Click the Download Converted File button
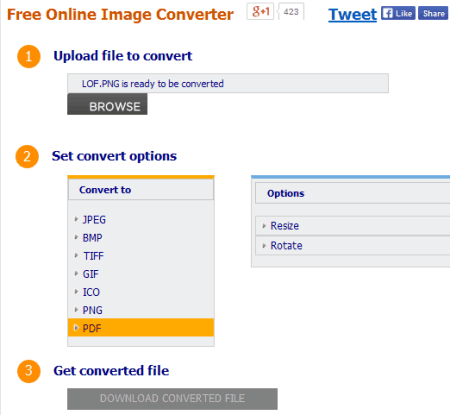450x415 pixels. point(172,399)
